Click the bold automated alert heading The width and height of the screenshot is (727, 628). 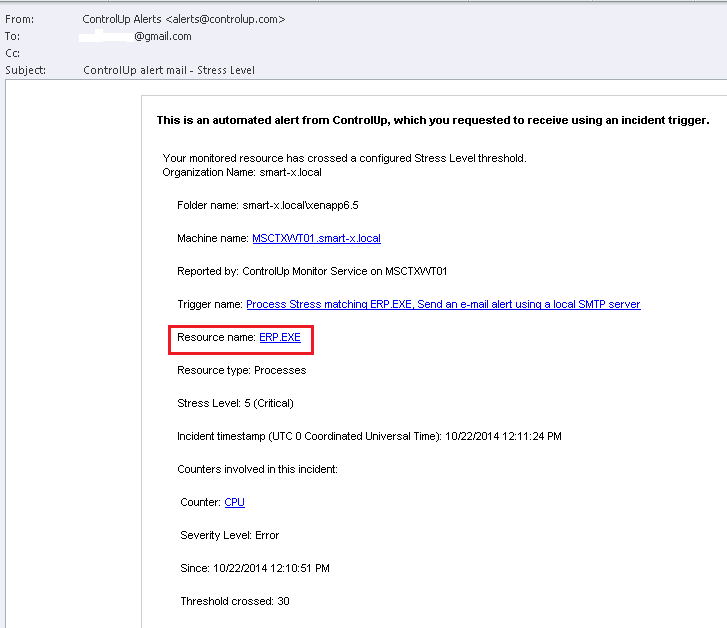433,120
